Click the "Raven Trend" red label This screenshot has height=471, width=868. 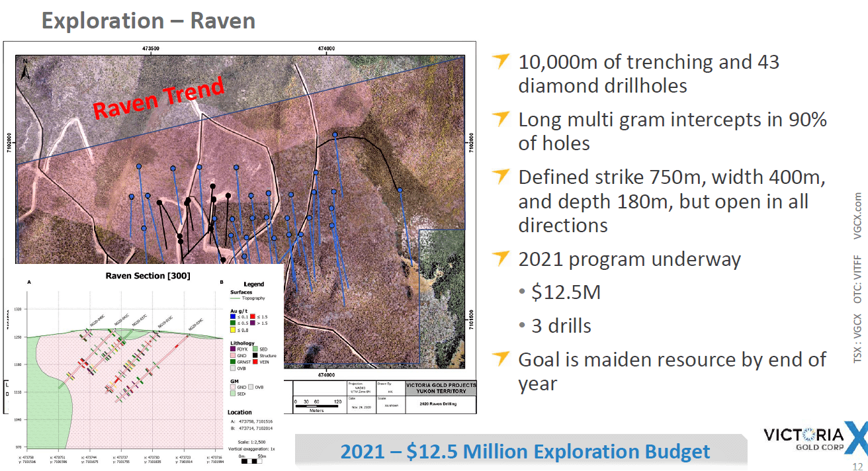157,100
